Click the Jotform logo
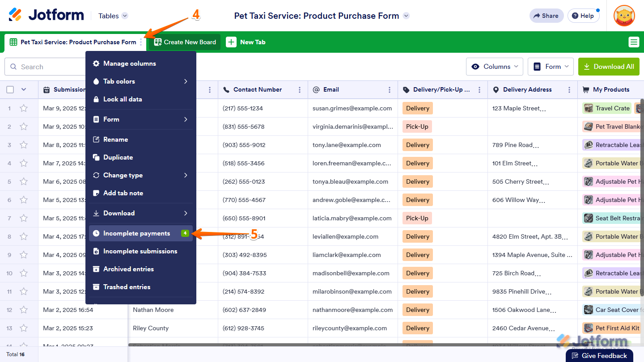This screenshot has width=644, height=362. [x=46, y=15]
